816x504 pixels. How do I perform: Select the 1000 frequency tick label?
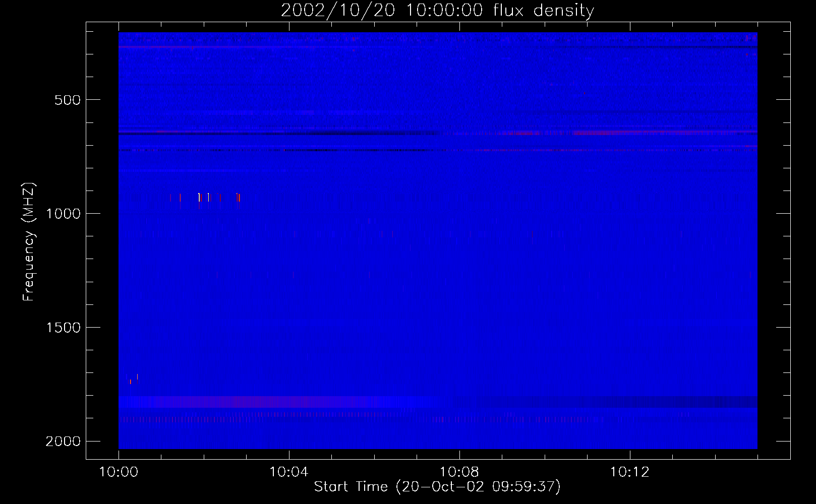coord(63,214)
